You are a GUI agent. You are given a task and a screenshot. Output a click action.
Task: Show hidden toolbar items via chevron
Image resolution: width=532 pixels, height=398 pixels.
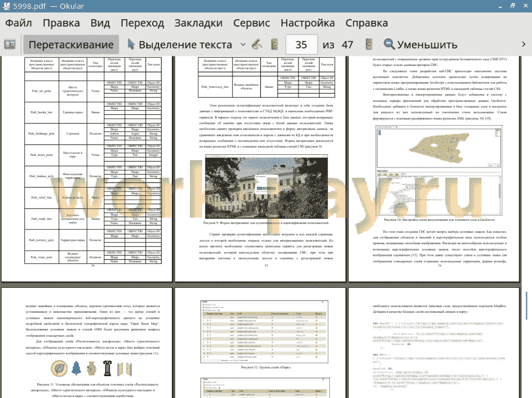pos(523,45)
